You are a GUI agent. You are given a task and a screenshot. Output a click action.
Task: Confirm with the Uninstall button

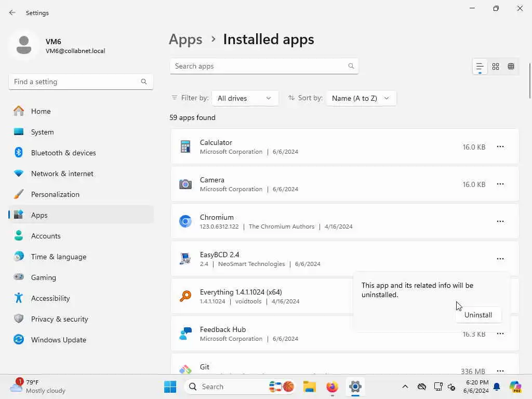(x=478, y=315)
